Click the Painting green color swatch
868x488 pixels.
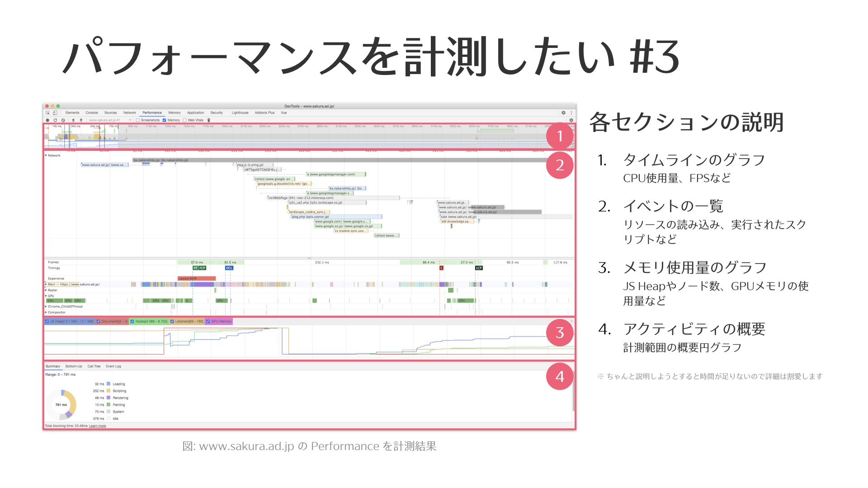click(x=108, y=405)
